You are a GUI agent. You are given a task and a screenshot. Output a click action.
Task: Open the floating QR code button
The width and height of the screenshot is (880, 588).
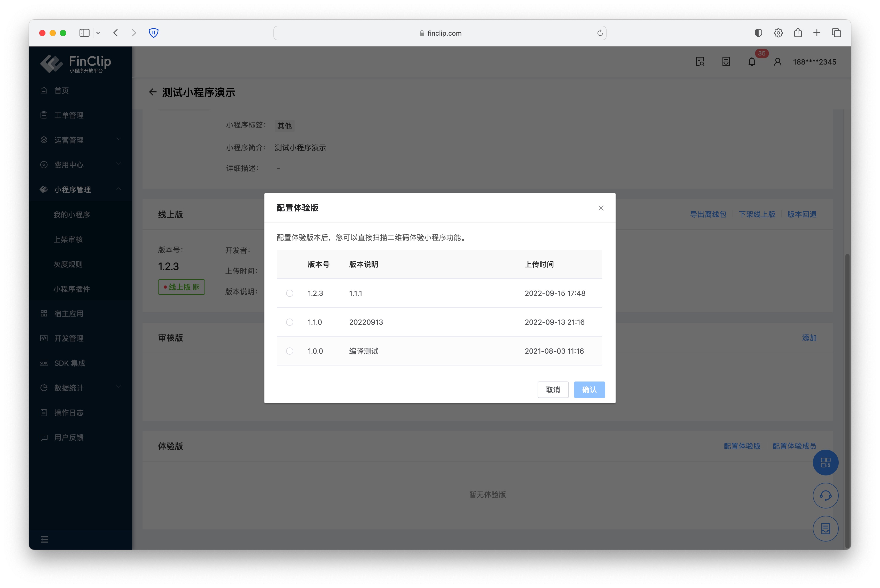(825, 462)
